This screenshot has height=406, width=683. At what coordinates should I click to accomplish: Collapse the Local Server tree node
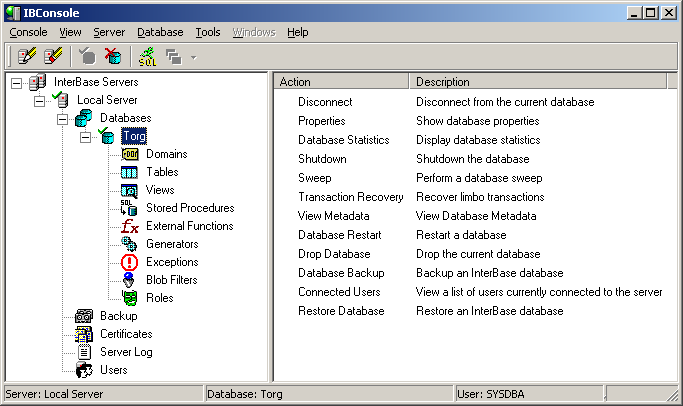click(40, 101)
